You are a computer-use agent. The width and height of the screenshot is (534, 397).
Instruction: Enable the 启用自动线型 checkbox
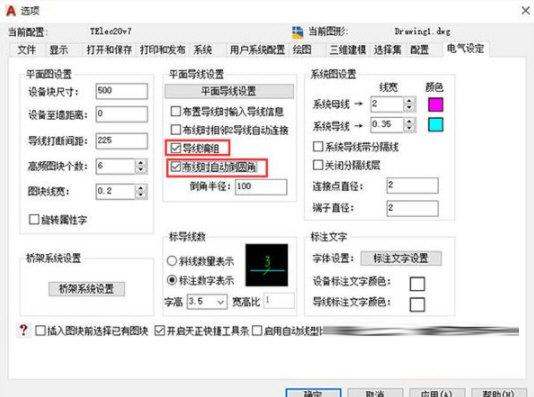click(257, 330)
